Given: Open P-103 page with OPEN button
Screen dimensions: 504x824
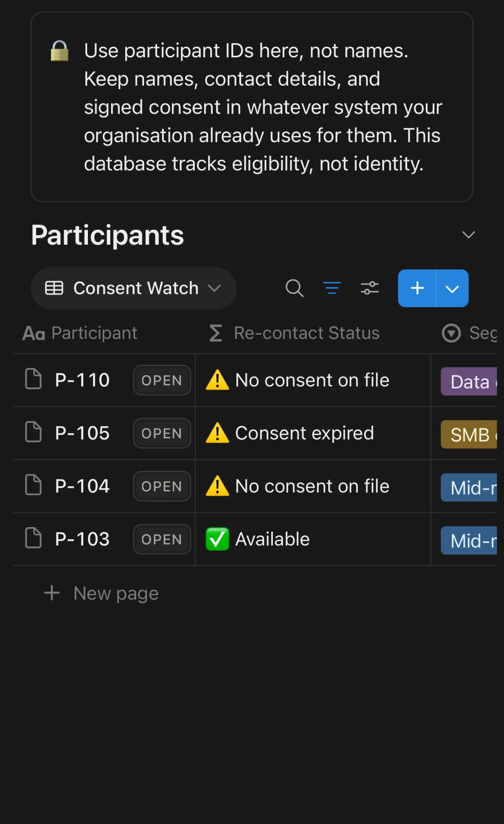Looking at the screenshot, I should coord(162,539).
